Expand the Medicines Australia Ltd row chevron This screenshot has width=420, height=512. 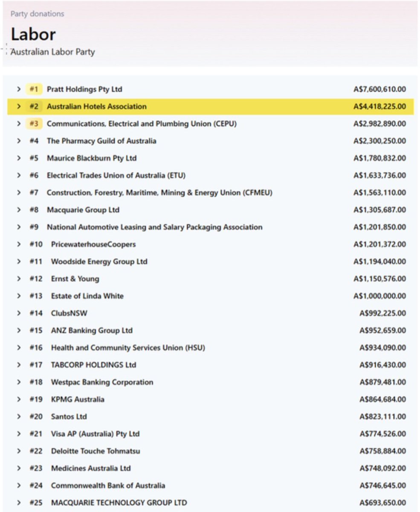[19, 468]
